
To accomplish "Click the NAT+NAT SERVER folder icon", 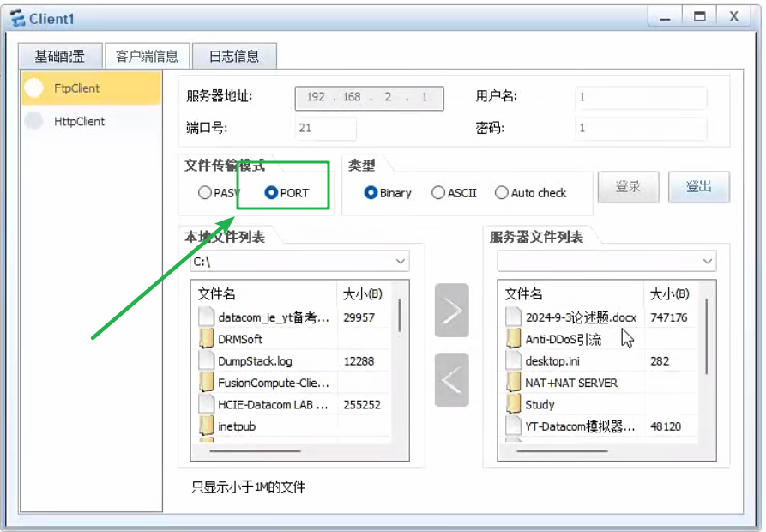I will [x=514, y=382].
